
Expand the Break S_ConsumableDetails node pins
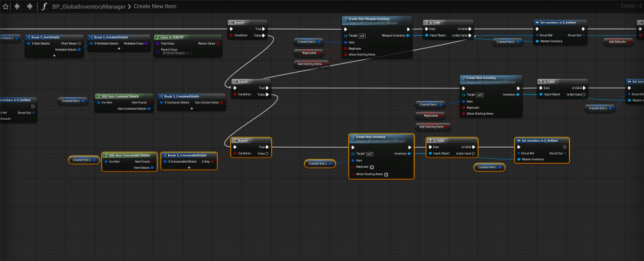(189, 168)
